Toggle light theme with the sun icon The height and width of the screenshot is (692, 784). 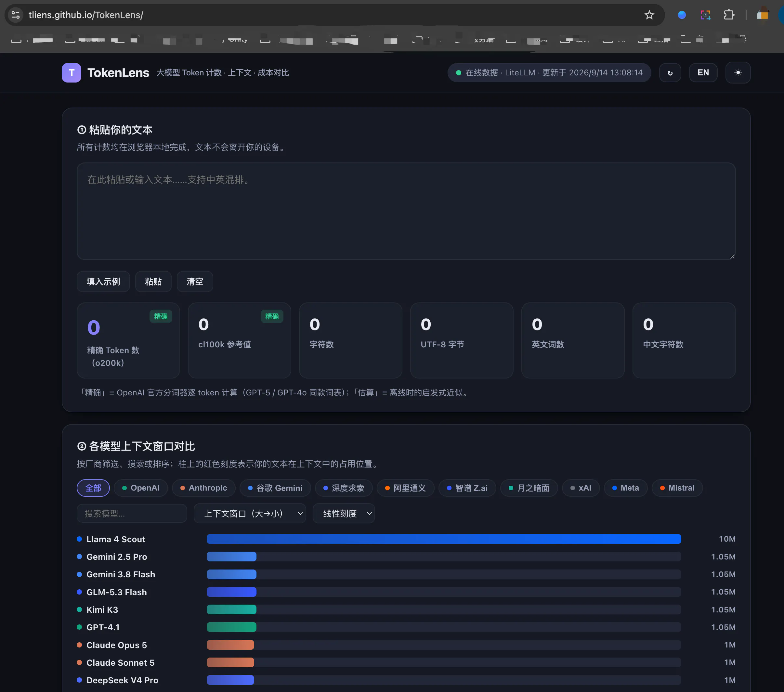(738, 73)
